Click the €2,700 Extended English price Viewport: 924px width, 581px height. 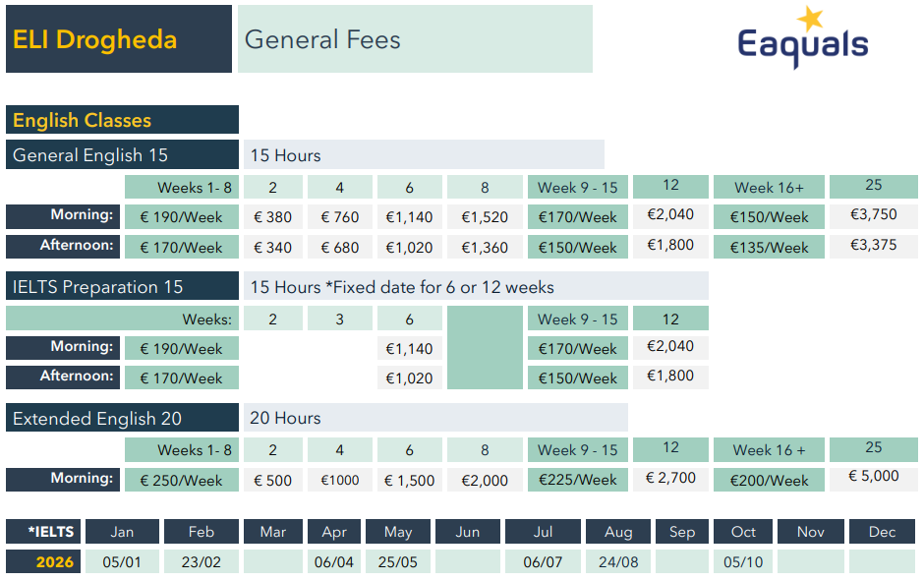click(x=670, y=479)
